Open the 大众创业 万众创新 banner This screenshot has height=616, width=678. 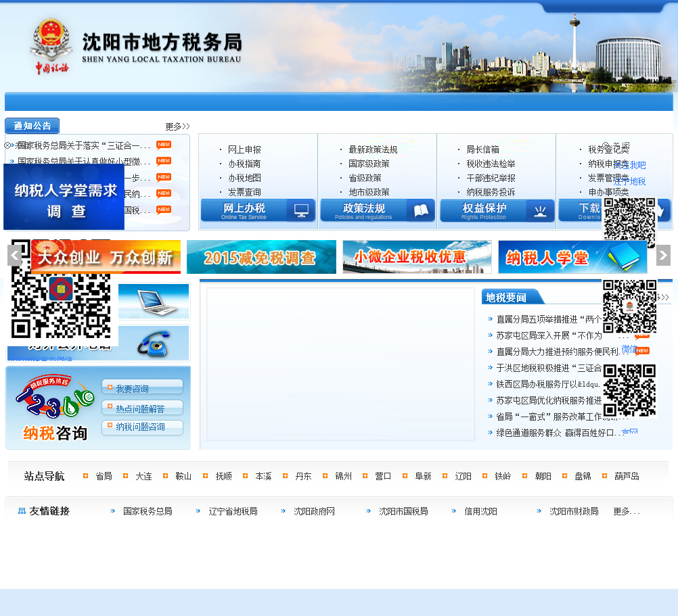(x=106, y=257)
